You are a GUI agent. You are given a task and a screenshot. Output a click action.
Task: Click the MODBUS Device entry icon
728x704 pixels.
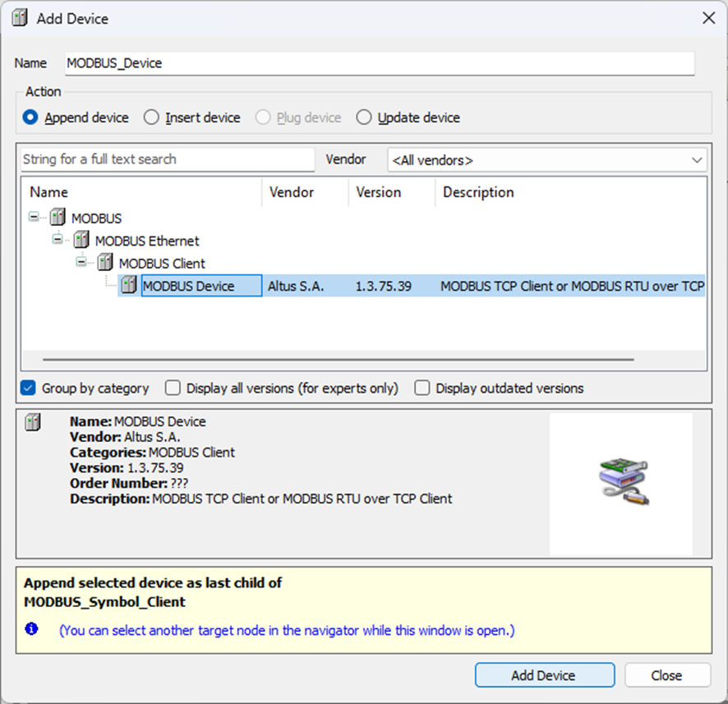pyautogui.click(x=129, y=286)
